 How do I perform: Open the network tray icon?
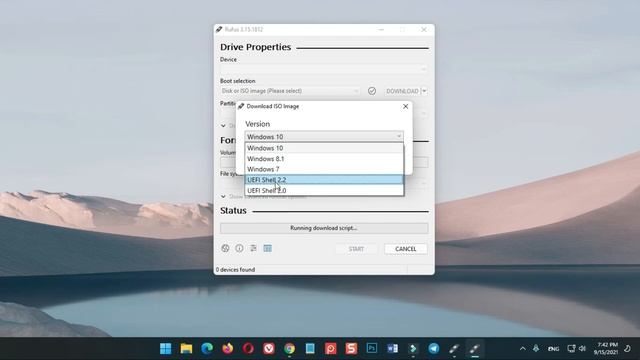[x=571, y=349]
